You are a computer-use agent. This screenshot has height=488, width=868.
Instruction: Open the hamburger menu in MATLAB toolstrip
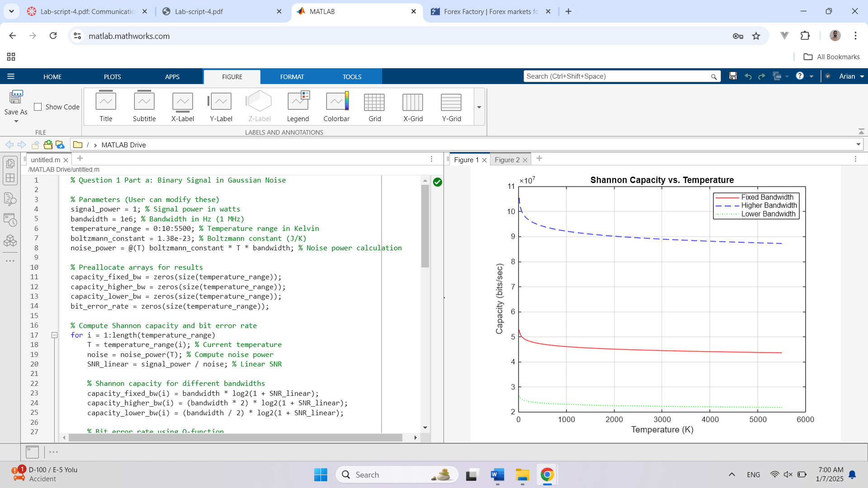pyautogui.click(x=11, y=76)
